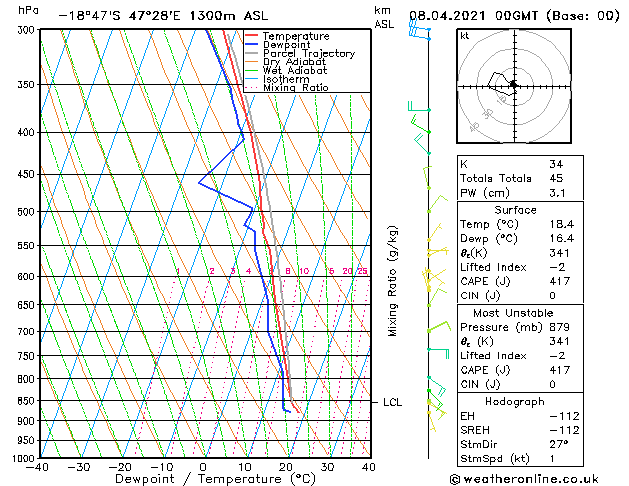Screen dimensions: 629x486
Task: Click the blue Dewpoint legend line
Action: click(x=251, y=45)
